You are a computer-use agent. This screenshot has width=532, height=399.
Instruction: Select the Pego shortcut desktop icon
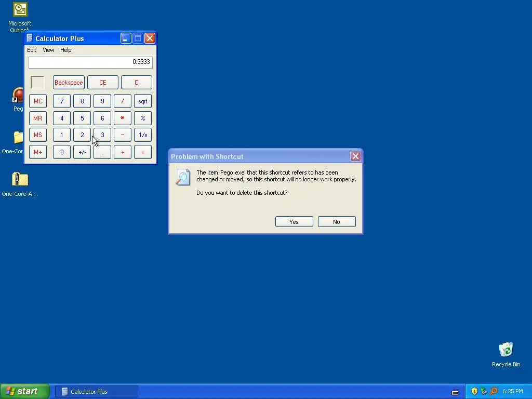point(18,95)
